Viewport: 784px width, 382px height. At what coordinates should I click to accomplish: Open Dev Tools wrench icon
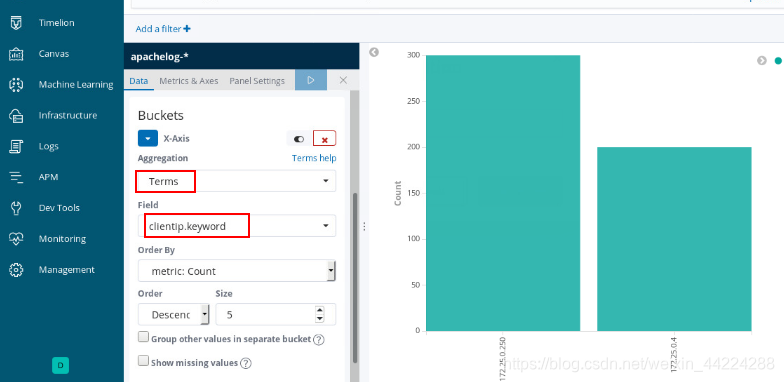tap(16, 208)
